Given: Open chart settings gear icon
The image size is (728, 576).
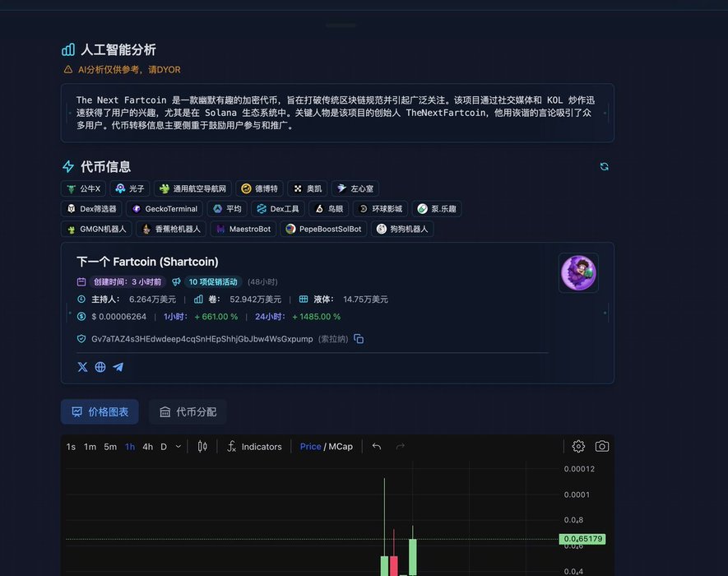Looking at the screenshot, I should [578, 446].
